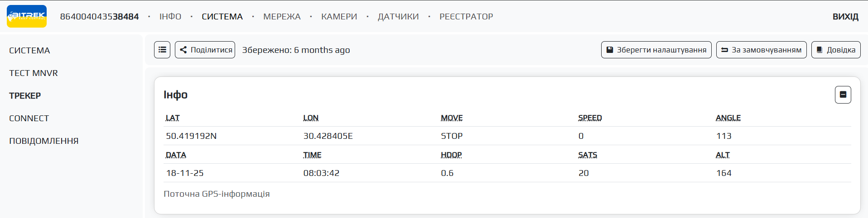Select ТРЕКЕР in the sidebar

click(25, 96)
